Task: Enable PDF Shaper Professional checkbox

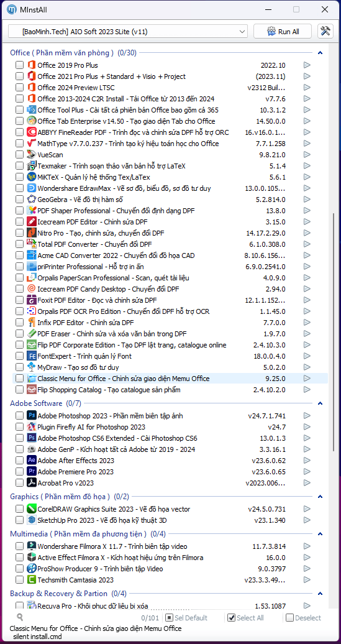Action: click(19, 211)
